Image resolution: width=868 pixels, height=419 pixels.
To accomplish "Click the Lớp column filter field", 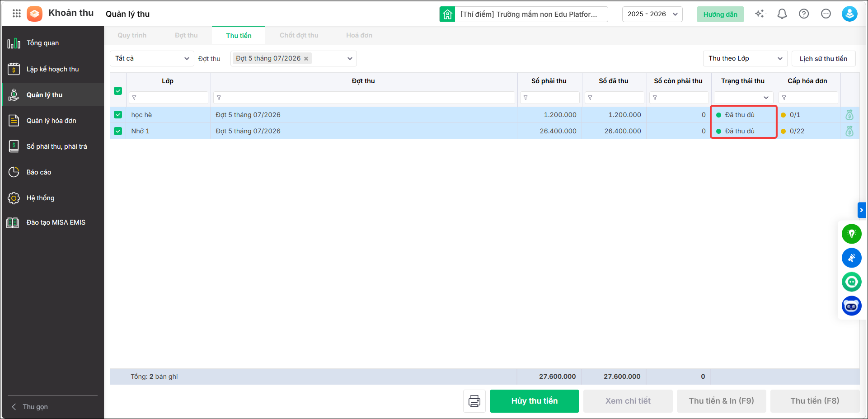I will (x=169, y=98).
